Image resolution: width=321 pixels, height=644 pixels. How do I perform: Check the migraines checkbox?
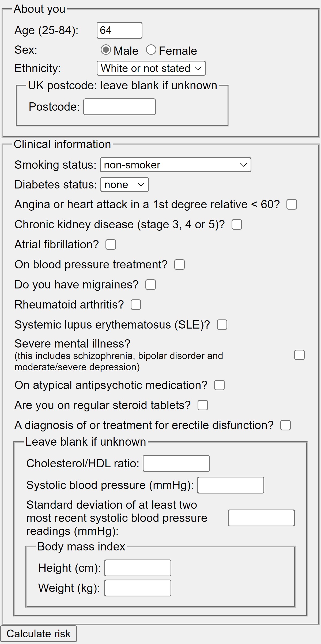pos(150,285)
